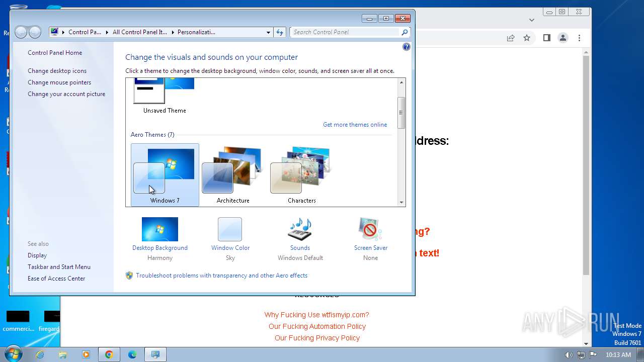Click the Get more themes online link

coord(355,125)
